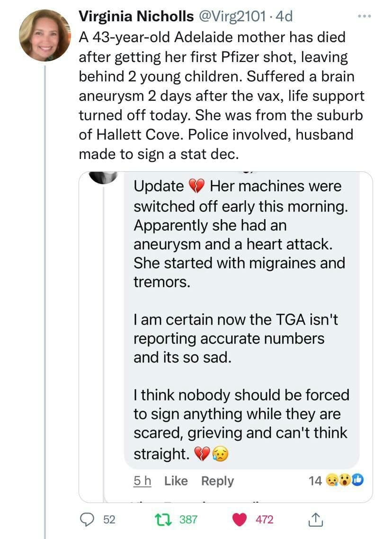
Task: Click the 5 h comment timestamp
Action: [142, 481]
